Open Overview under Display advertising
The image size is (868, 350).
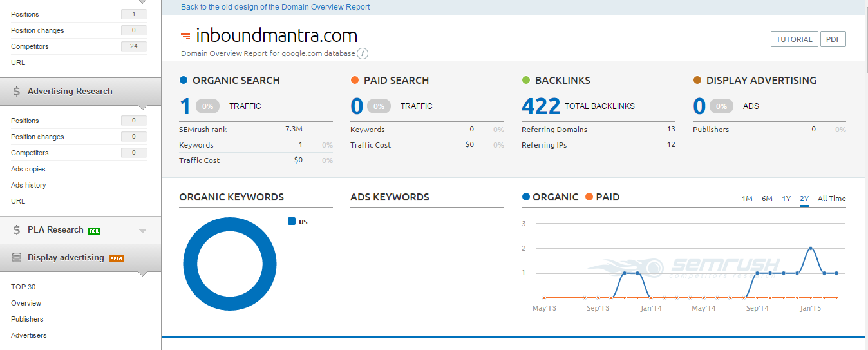(x=26, y=303)
